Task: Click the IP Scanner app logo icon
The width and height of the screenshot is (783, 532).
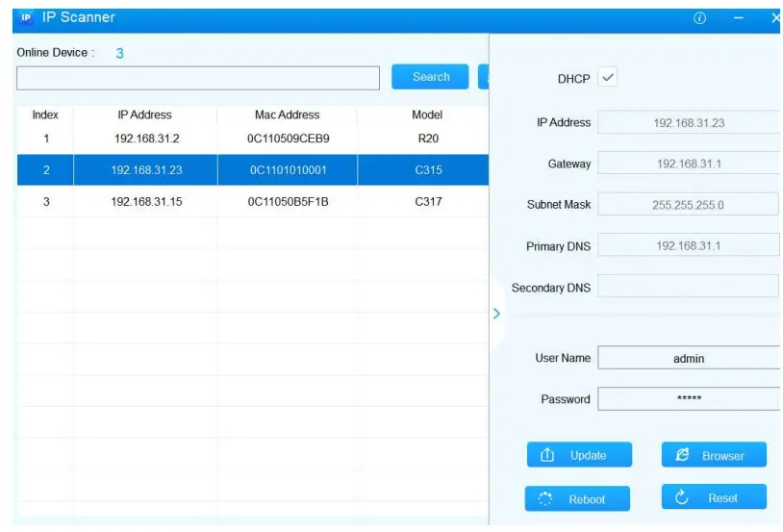Action: click(25, 17)
